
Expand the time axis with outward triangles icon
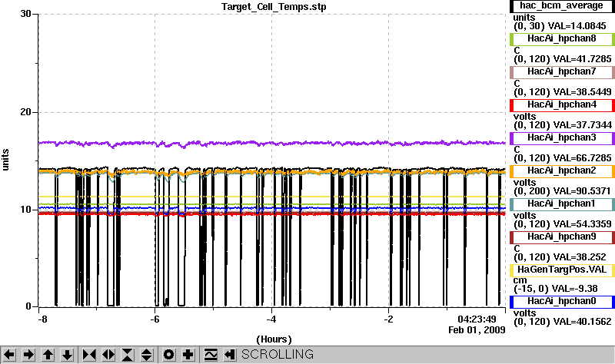tap(108, 355)
